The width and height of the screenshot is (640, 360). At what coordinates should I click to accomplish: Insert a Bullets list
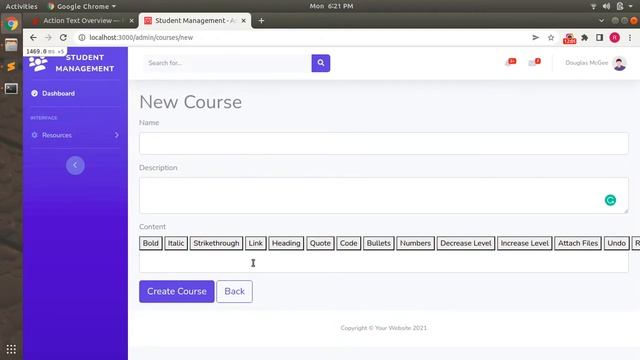(378, 243)
